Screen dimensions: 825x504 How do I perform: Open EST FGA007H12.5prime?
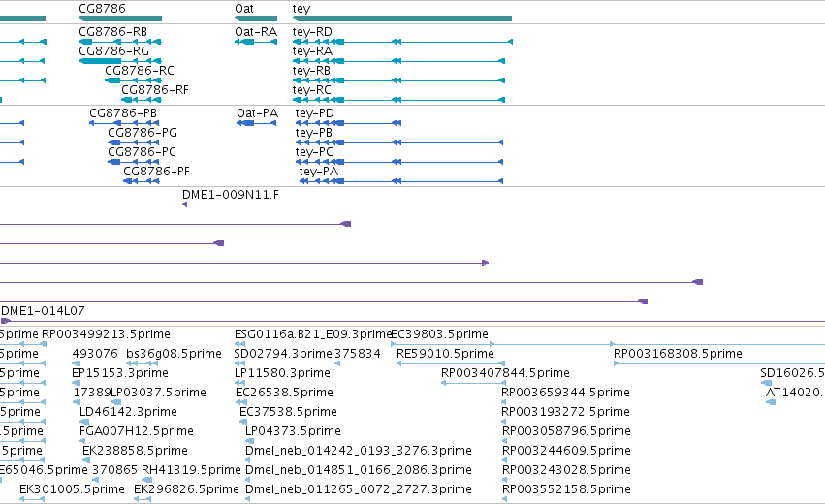[137, 431]
